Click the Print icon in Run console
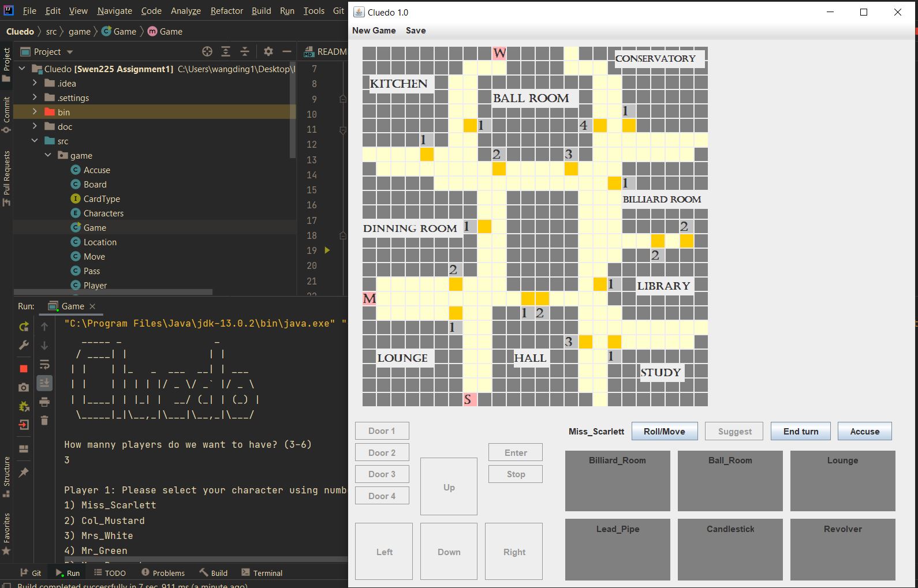Image resolution: width=918 pixels, height=588 pixels. pyautogui.click(x=44, y=402)
